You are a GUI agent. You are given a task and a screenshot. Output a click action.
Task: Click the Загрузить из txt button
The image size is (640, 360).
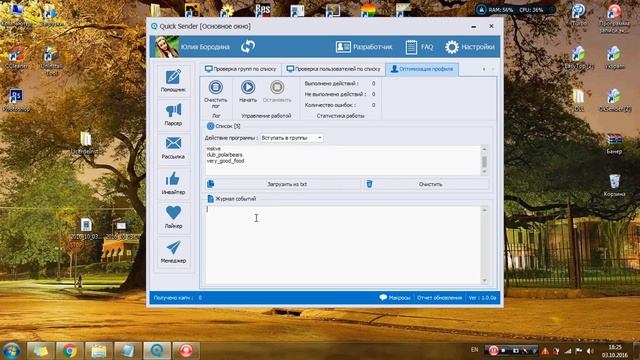[283, 184]
